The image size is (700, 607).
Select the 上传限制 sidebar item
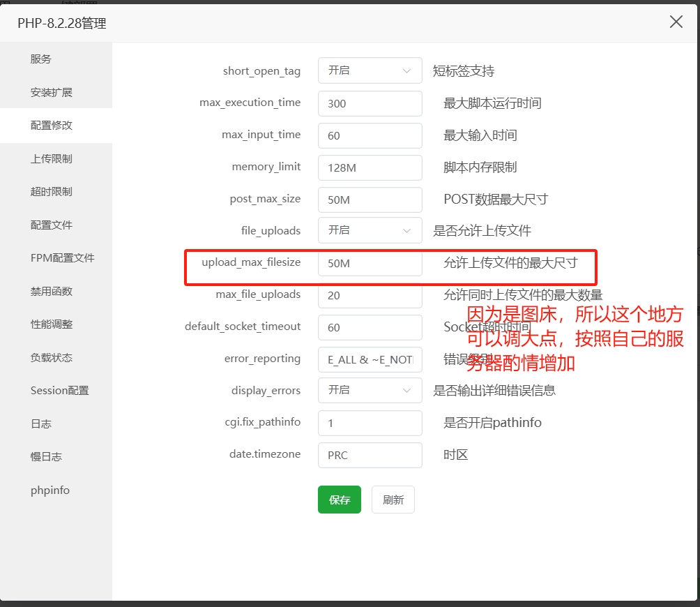pyautogui.click(x=49, y=158)
